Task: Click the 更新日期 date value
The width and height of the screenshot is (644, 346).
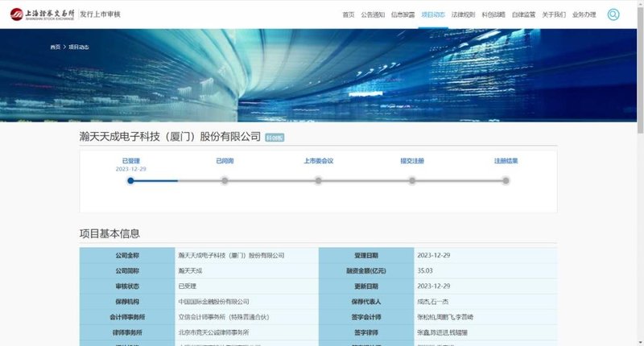Action: (434, 286)
